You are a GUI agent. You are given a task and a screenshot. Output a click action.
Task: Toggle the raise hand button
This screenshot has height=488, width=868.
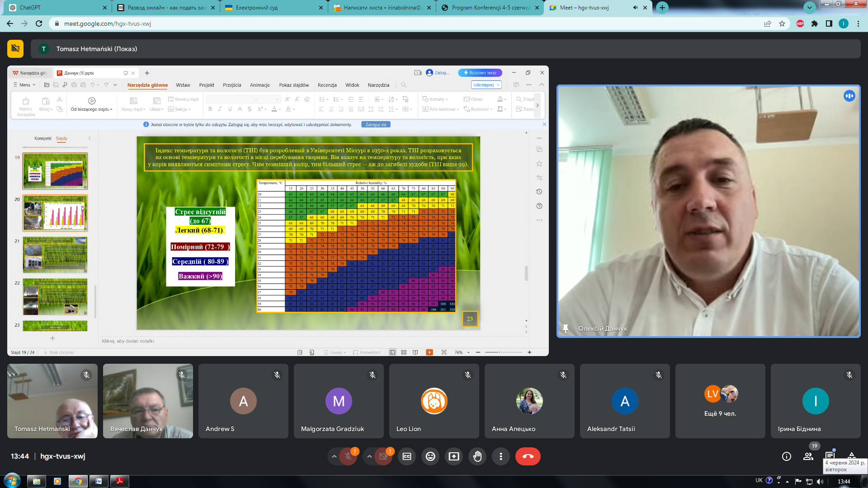(477, 456)
